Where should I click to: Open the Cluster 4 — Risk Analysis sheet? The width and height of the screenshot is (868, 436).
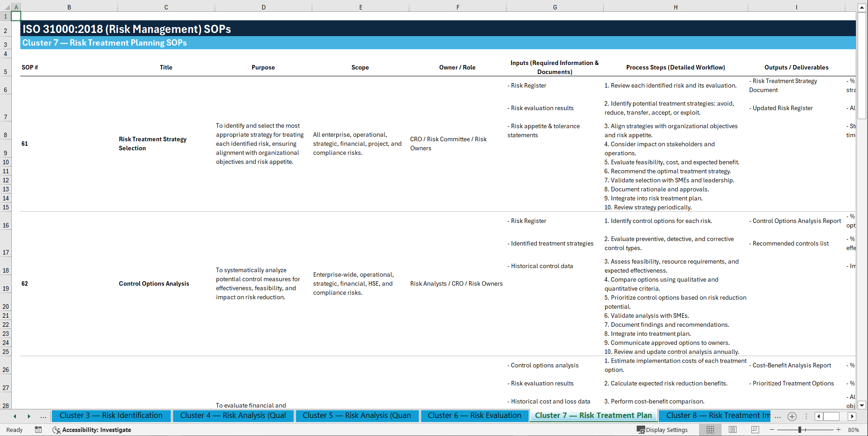click(x=233, y=416)
